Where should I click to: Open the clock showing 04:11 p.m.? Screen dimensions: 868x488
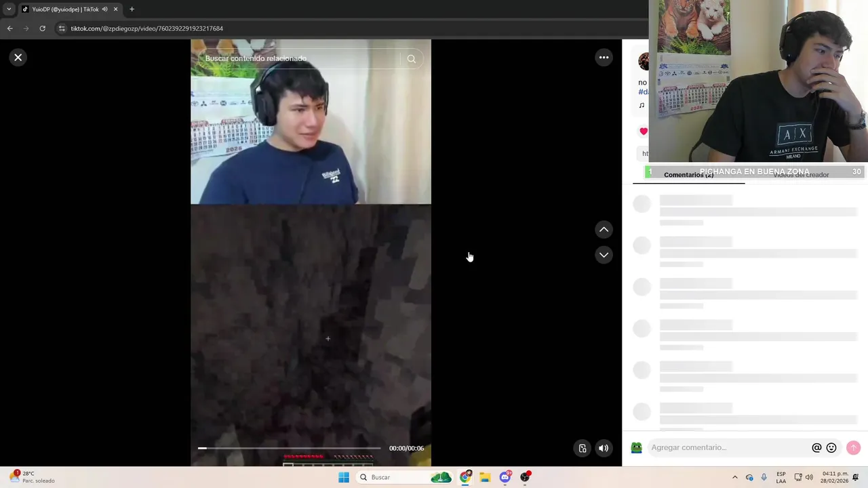click(x=835, y=477)
